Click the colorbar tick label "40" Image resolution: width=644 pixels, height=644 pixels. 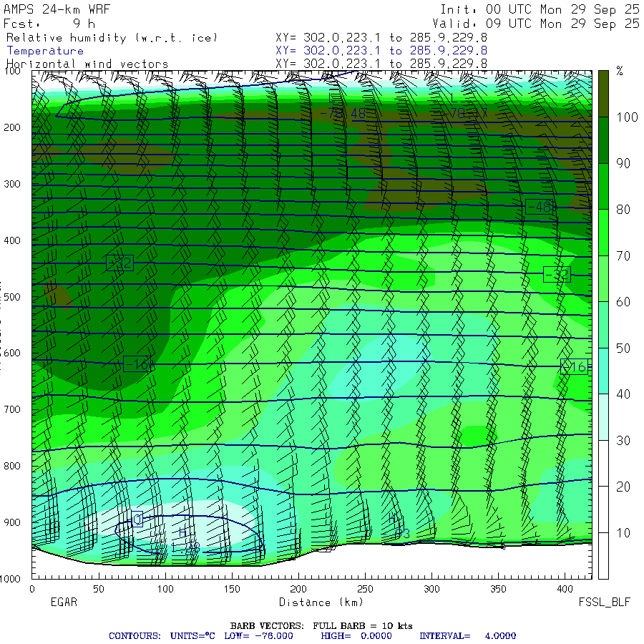(623, 395)
